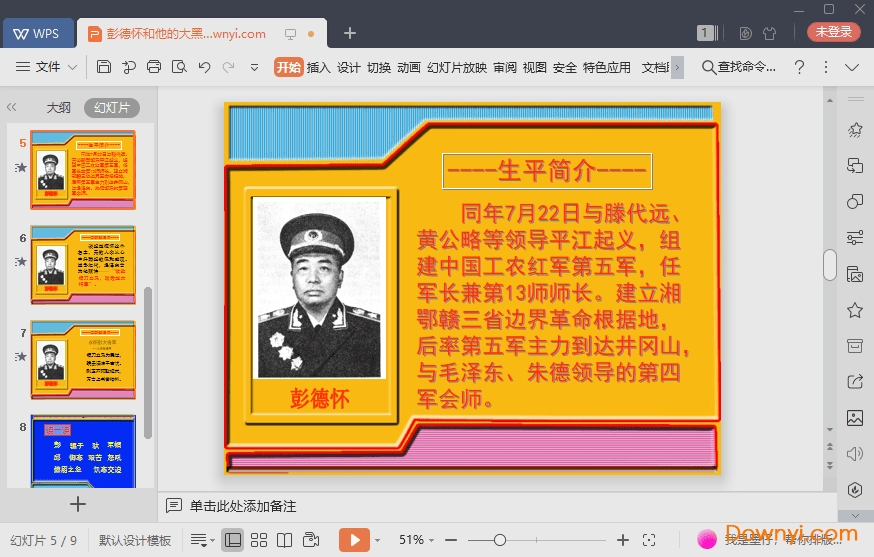
Task: Open the 51% zoom level dropdown
Action: coord(412,540)
